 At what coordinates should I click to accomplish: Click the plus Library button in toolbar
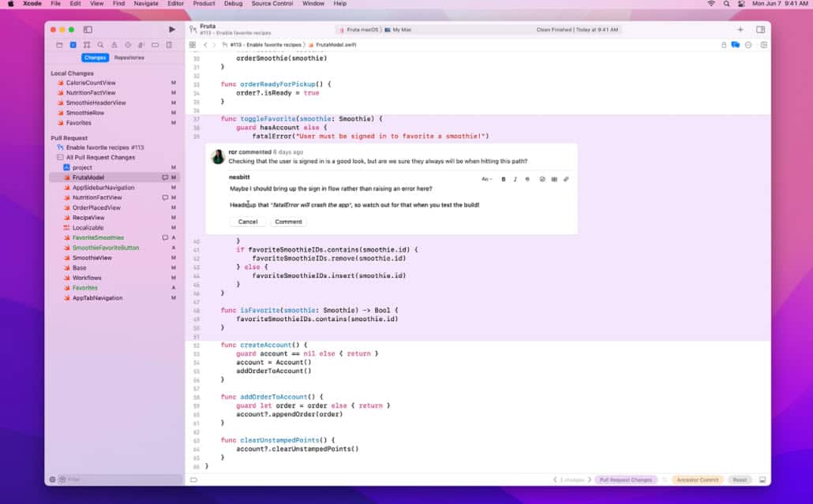pyautogui.click(x=740, y=29)
